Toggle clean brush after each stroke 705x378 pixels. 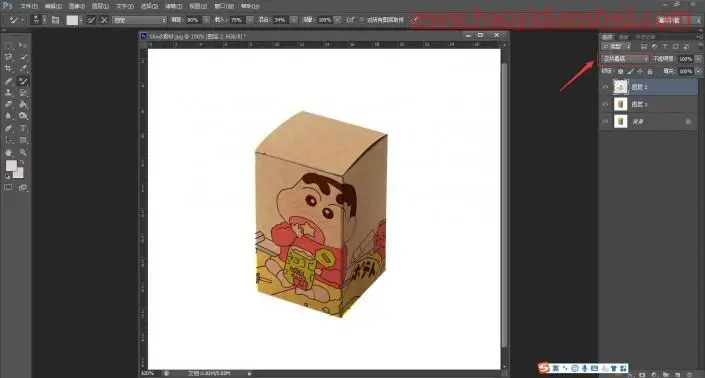pos(104,20)
